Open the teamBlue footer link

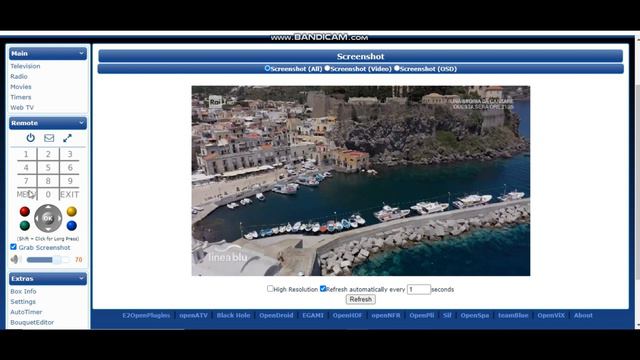pos(513,315)
